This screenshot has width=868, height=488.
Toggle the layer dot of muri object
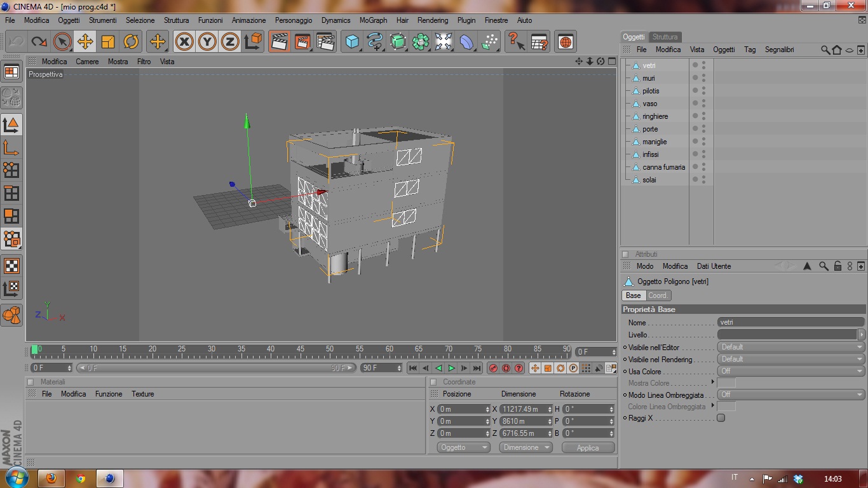click(x=695, y=78)
